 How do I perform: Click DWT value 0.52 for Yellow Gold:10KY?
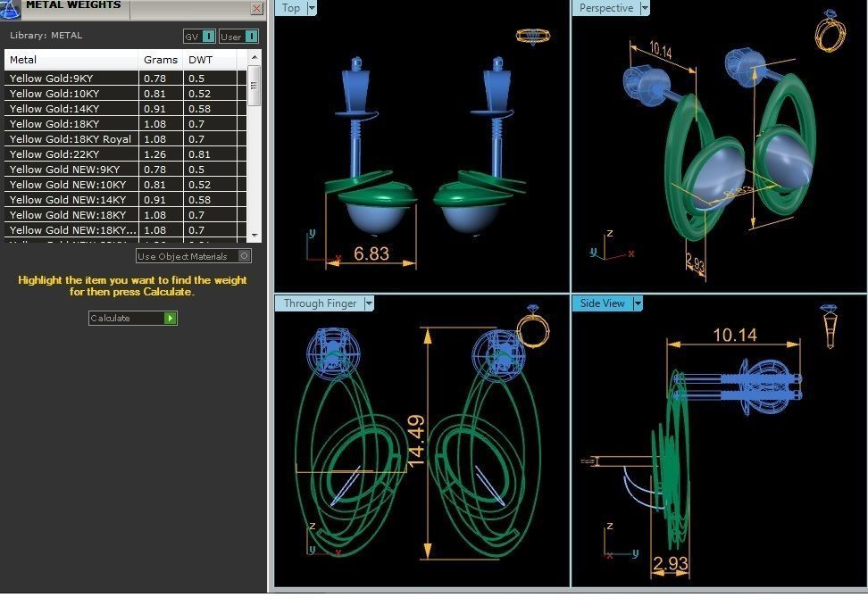(x=199, y=94)
